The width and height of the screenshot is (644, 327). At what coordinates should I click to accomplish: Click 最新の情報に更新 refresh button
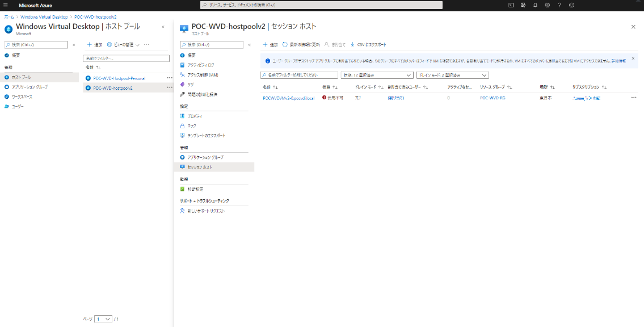click(301, 45)
